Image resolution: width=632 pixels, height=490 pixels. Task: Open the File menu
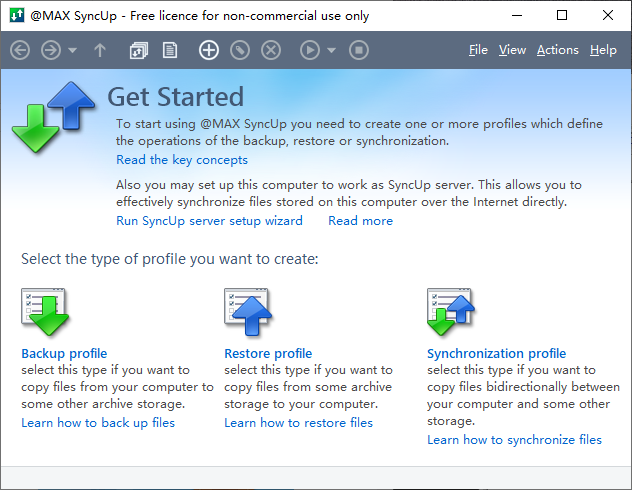[478, 50]
